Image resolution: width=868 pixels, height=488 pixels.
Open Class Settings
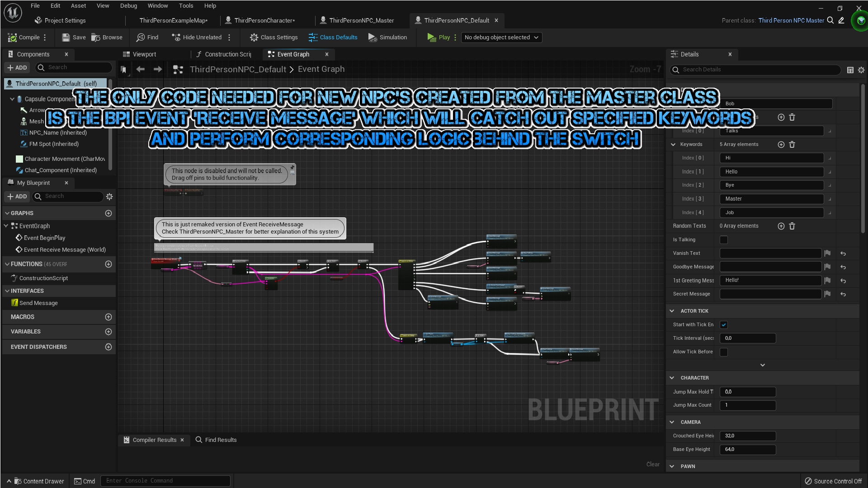[x=274, y=37]
